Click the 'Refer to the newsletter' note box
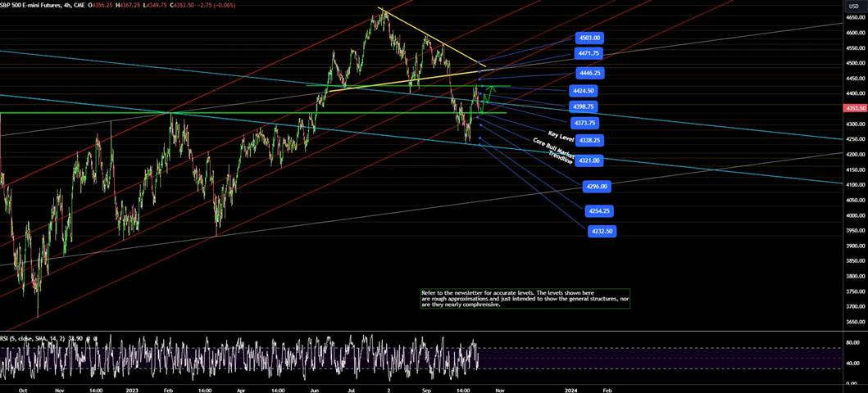 525,299
